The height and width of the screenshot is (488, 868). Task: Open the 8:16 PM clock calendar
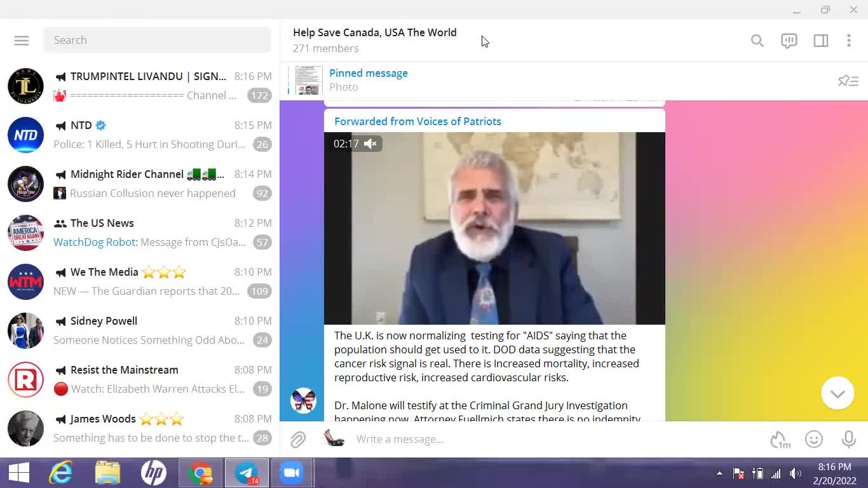(835, 474)
